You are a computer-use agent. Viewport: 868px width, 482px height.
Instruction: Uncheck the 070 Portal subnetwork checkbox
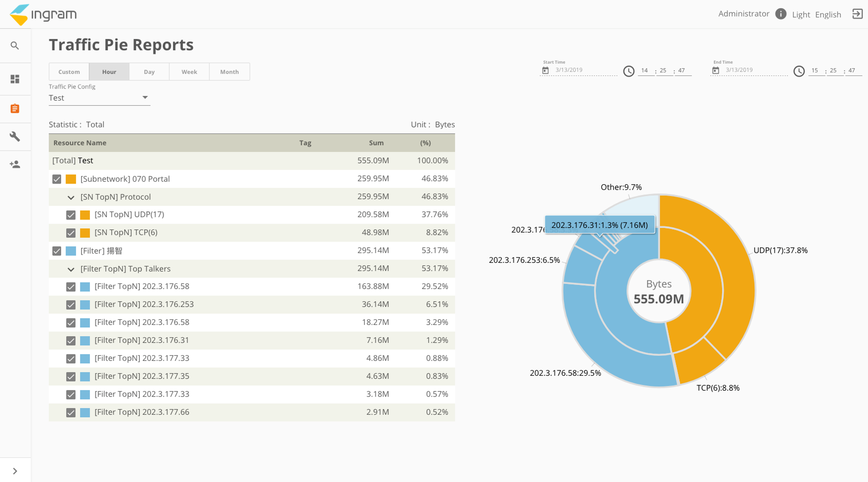tap(57, 179)
